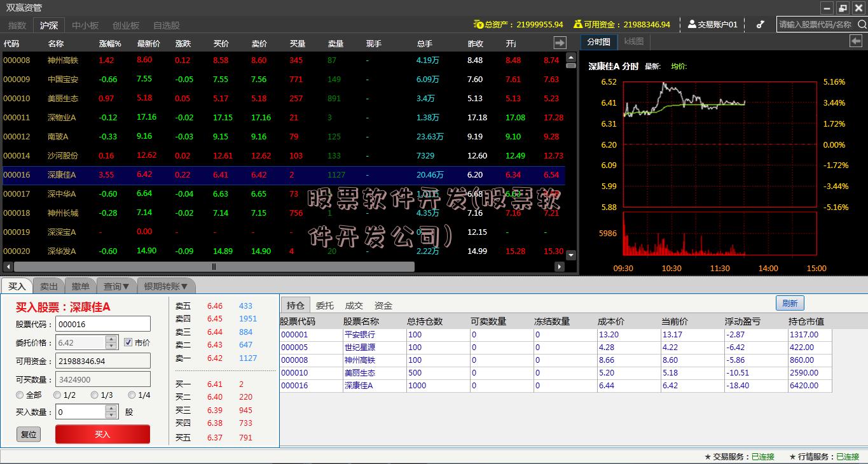Select the 1/2 quantity radio button
Screen dimensions: 868x464
57,395
